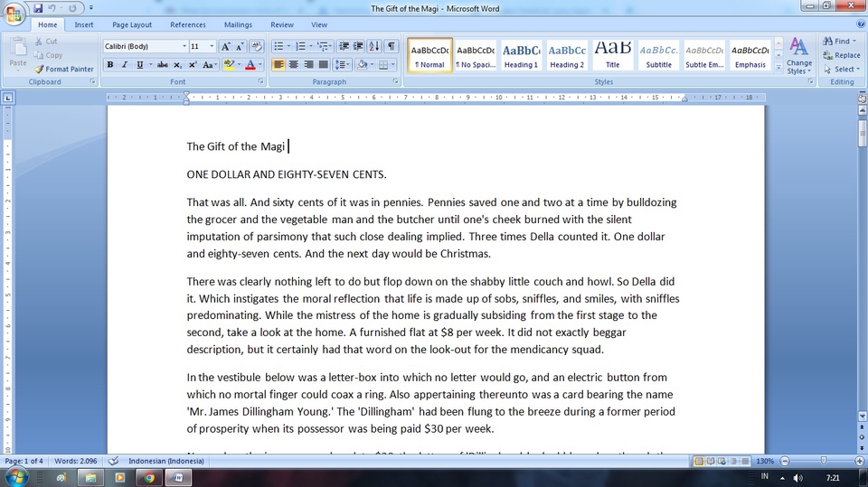Toggle align text left

pos(278,65)
